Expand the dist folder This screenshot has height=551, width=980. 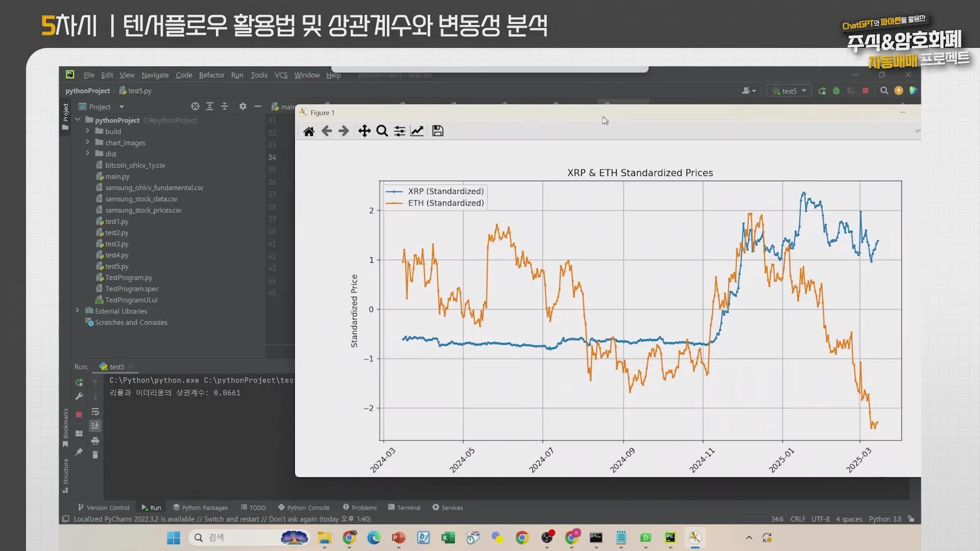[88, 154]
